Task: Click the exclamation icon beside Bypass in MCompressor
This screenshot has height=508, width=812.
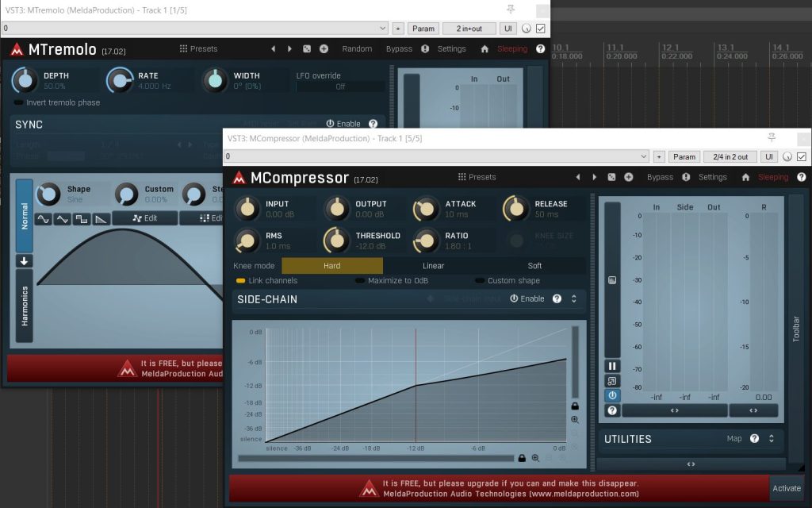Action: click(686, 177)
